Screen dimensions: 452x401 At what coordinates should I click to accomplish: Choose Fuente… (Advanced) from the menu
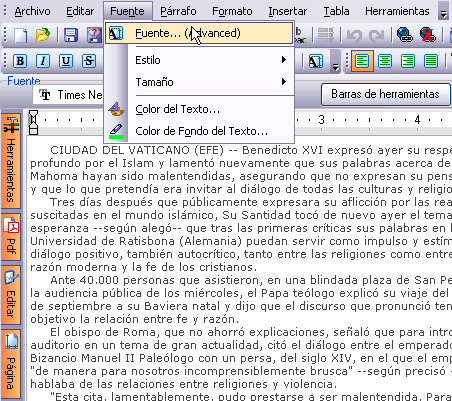[x=199, y=33]
